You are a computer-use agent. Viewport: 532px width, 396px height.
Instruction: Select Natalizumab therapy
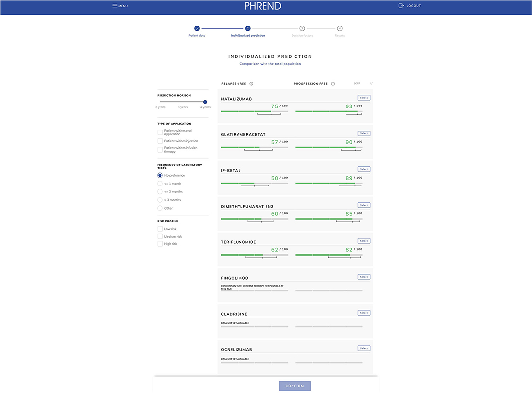[x=364, y=98]
